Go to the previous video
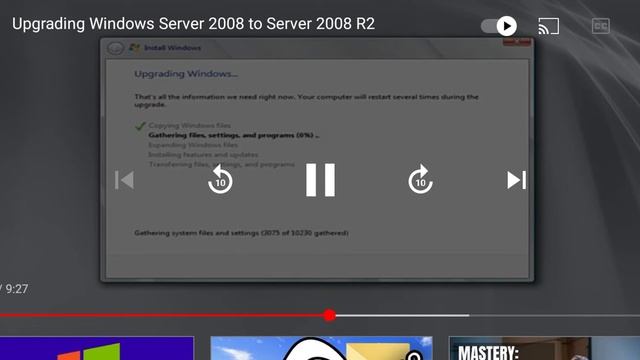This screenshot has width=640, height=360. [124, 180]
